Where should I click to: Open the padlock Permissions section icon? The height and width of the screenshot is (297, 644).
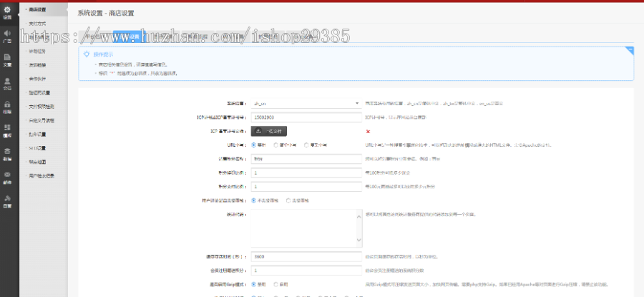click(7, 107)
